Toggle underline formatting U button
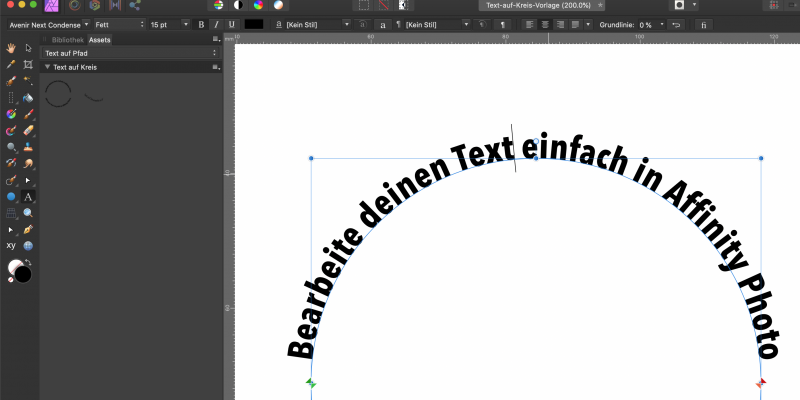This screenshot has height=400, width=800. coord(232,24)
